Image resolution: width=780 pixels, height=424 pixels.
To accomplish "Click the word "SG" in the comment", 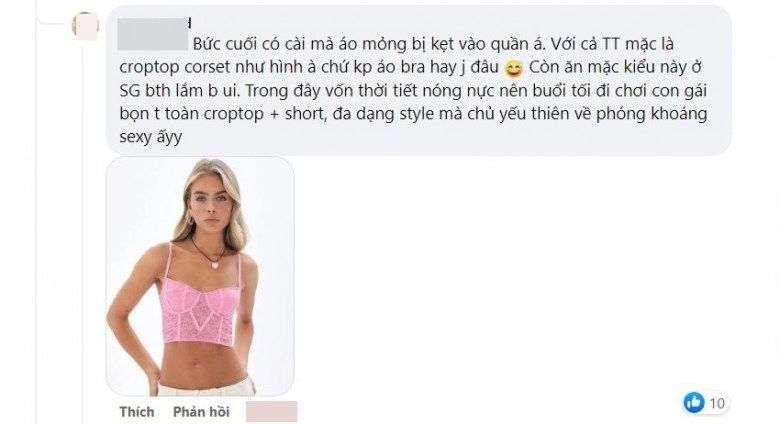I will (130, 91).
